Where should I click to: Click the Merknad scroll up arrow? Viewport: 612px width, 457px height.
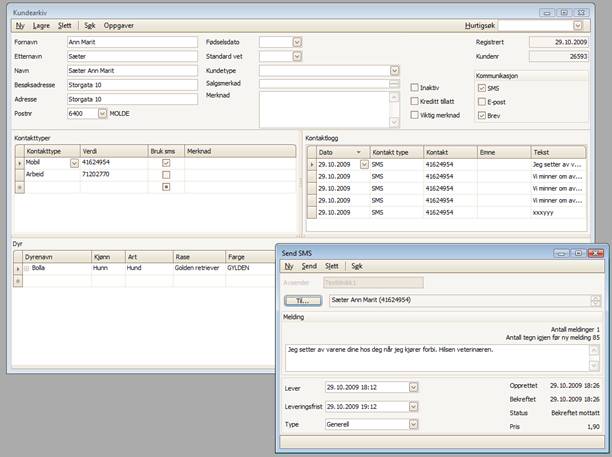point(395,97)
